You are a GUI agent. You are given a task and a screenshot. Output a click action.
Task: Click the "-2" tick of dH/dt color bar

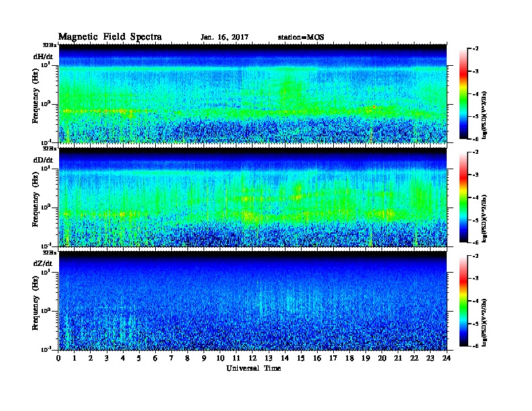[x=476, y=49]
